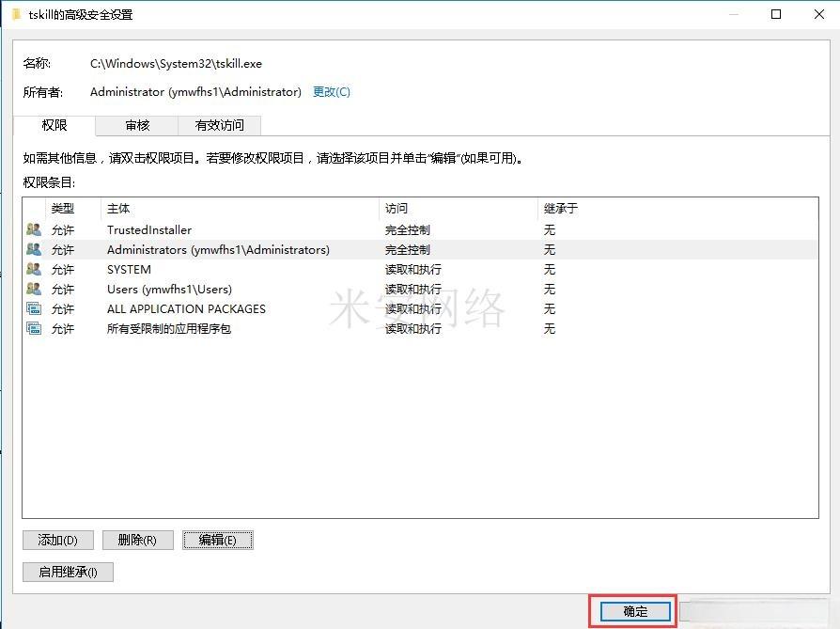Image resolution: width=840 pixels, height=629 pixels.
Task: Select the TrustedInstaller permission entry
Action: [x=421, y=230]
